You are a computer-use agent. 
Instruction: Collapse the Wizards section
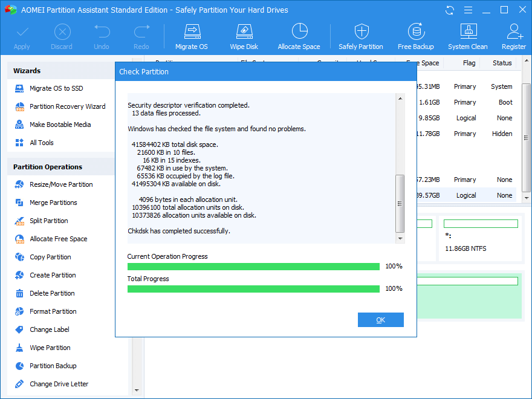pyautogui.click(x=27, y=71)
